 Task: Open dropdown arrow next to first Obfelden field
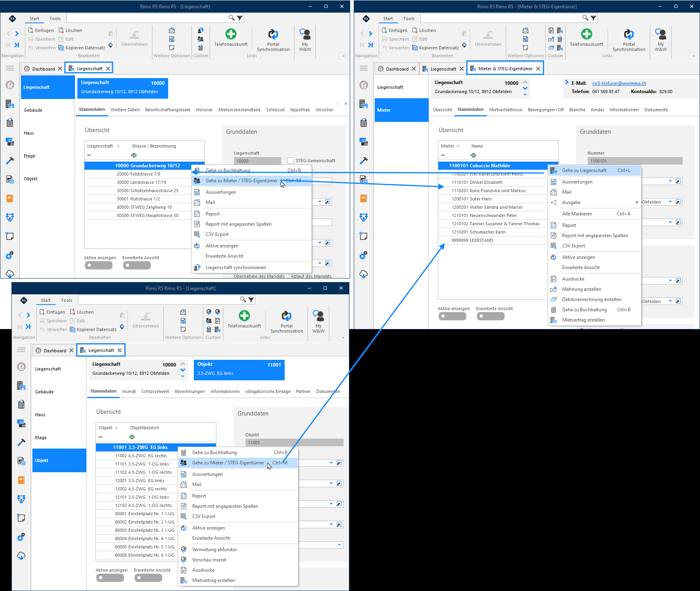pyautogui.click(x=670, y=202)
